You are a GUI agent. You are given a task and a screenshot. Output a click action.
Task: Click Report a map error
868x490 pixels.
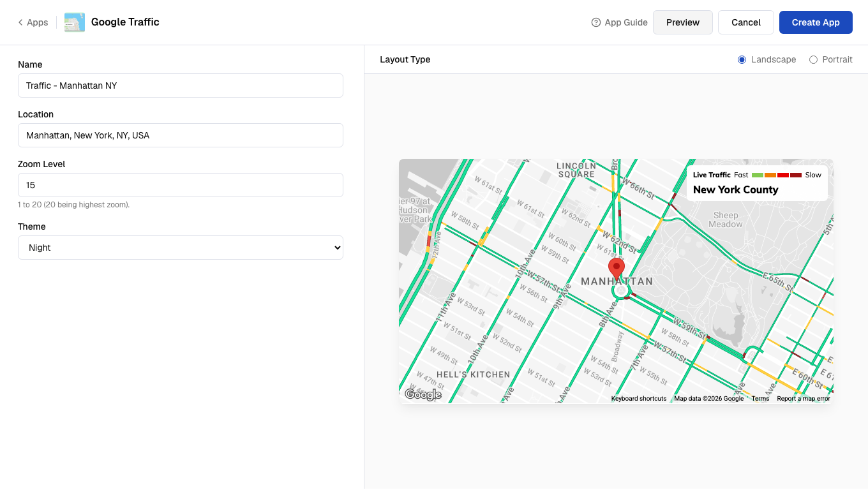pyautogui.click(x=804, y=399)
